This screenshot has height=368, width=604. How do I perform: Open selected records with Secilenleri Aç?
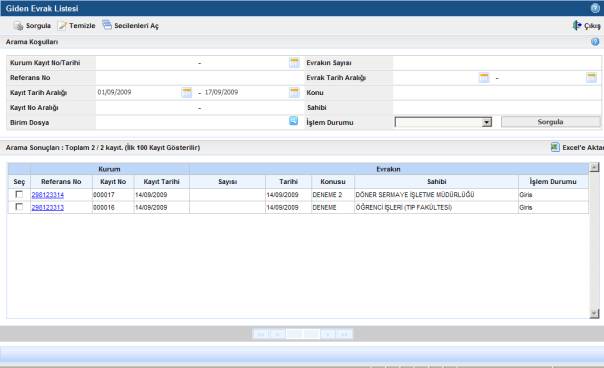pyautogui.click(x=130, y=25)
